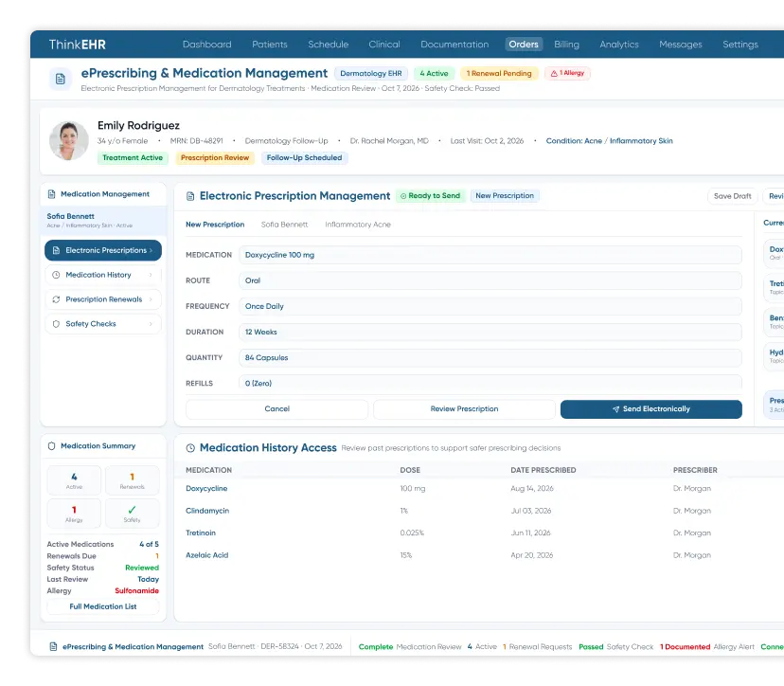
Task: Select the Orders nav item
Action: tap(524, 44)
